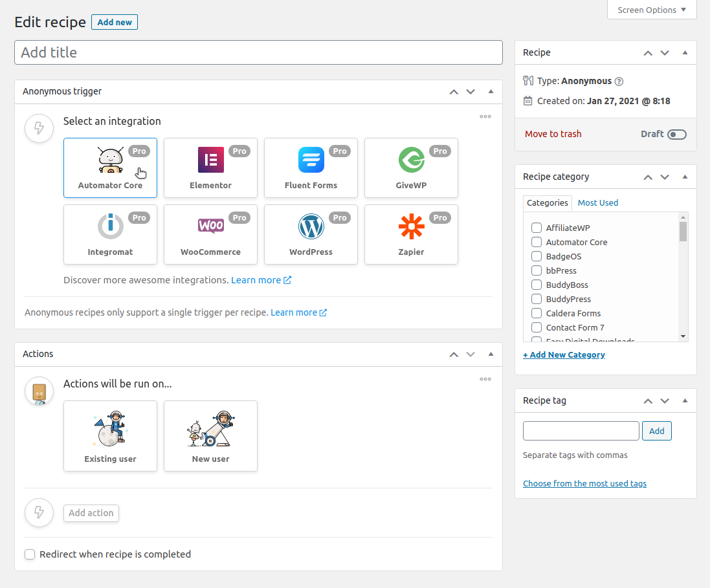Choose the Integromat integration
This screenshot has height=588, width=710.
[x=110, y=234]
